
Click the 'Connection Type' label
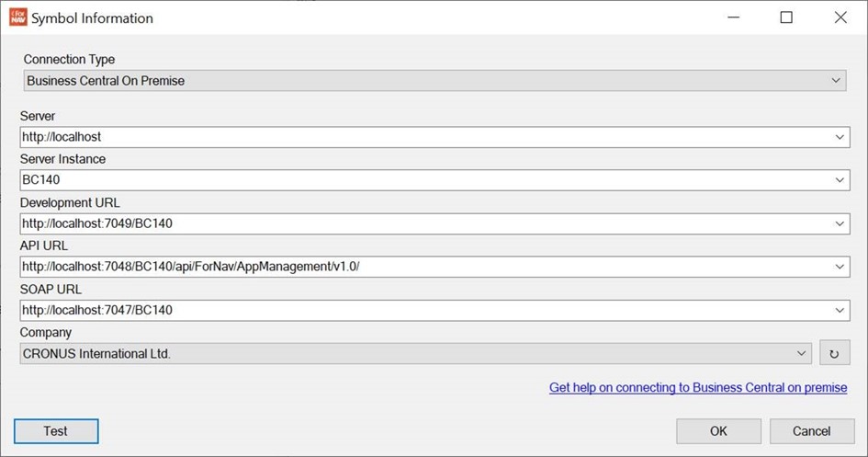tap(69, 59)
